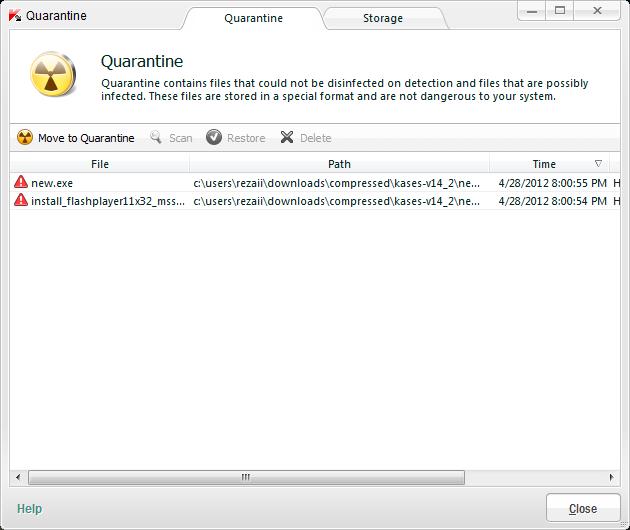The width and height of the screenshot is (630, 530).
Task: Click the 4/28/2012 8:00:55 PM time cell
Action: 552,183
